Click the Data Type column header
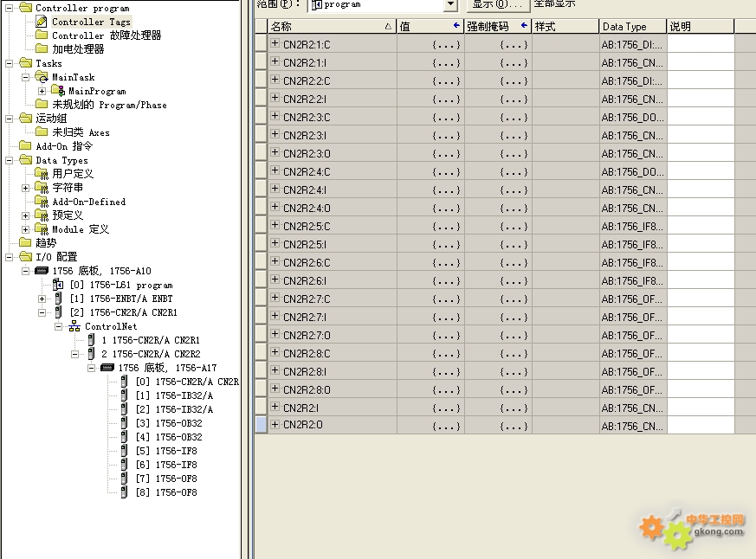 pyautogui.click(x=632, y=27)
